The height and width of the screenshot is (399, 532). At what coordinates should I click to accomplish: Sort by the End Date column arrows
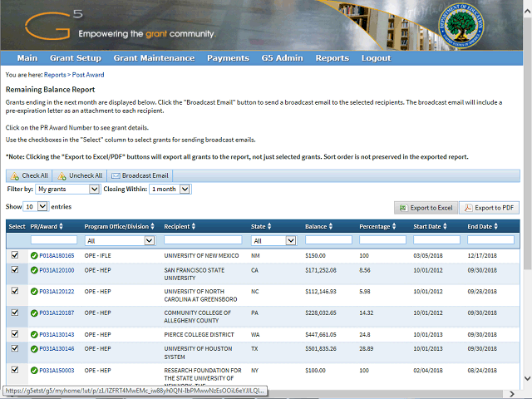click(x=497, y=226)
